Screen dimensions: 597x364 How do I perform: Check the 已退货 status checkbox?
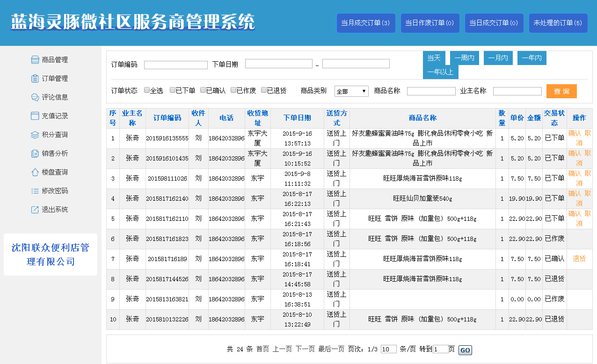264,90
